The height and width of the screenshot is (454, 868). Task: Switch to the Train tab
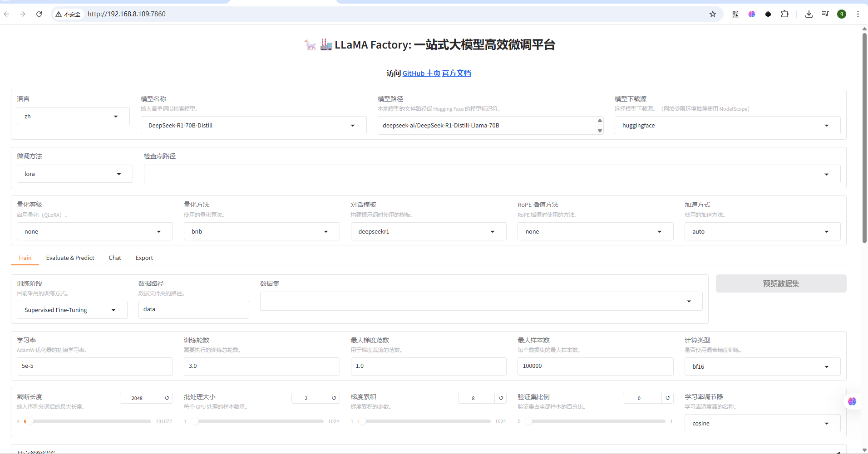coord(25,258)
